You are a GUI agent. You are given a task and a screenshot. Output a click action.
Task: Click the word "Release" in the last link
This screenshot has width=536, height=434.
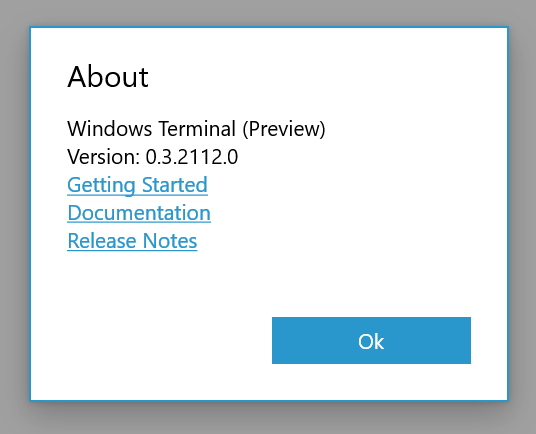(102, 241)
